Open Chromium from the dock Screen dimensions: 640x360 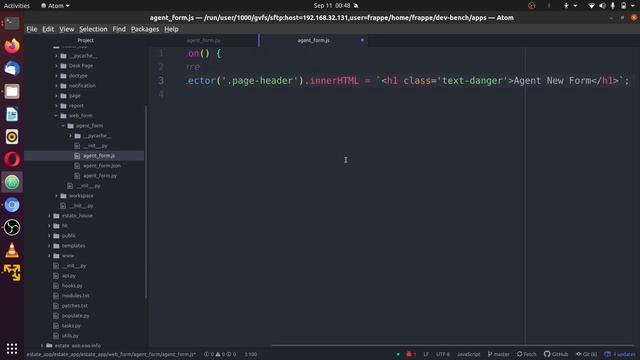coord(12,205)
